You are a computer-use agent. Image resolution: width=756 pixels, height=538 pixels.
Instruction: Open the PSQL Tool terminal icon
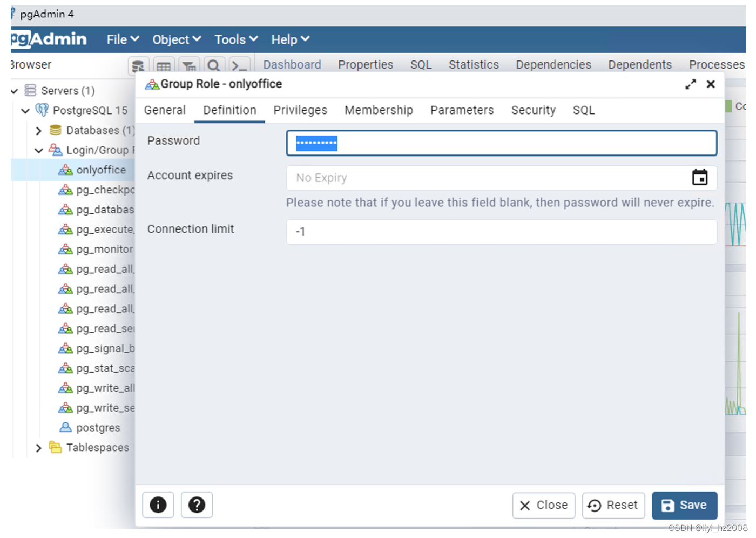click(239, 66)
